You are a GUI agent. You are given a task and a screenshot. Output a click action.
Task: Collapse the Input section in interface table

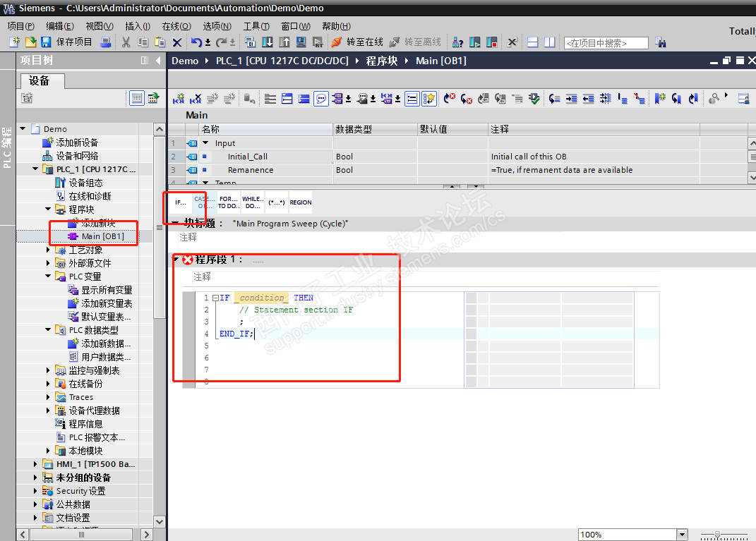pyautogui.click(x=205, y=143)
